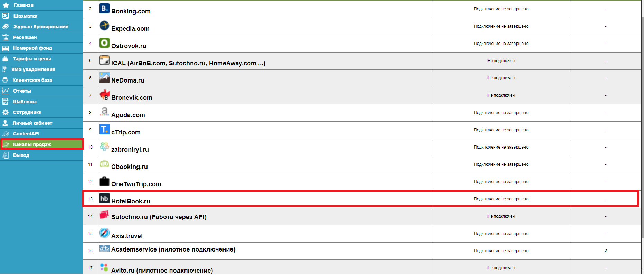
Task: Click the Личный кабинет person icon
Action: [6, 123]
